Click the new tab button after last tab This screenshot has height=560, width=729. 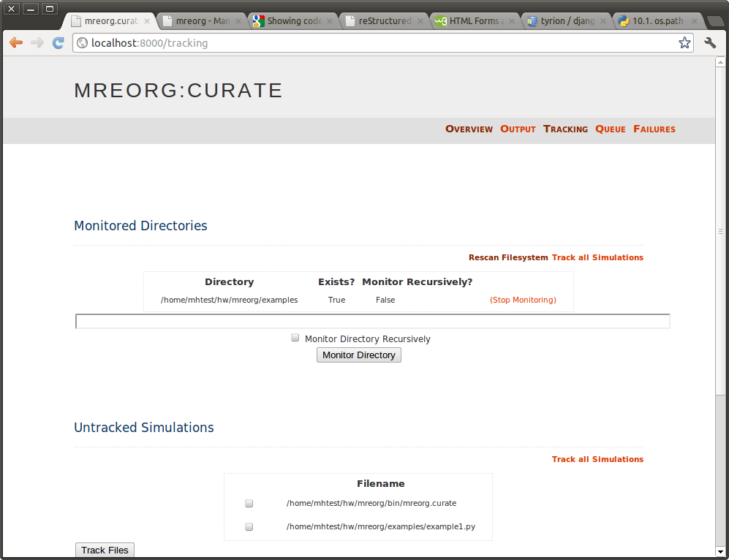[x=714, y=21]
